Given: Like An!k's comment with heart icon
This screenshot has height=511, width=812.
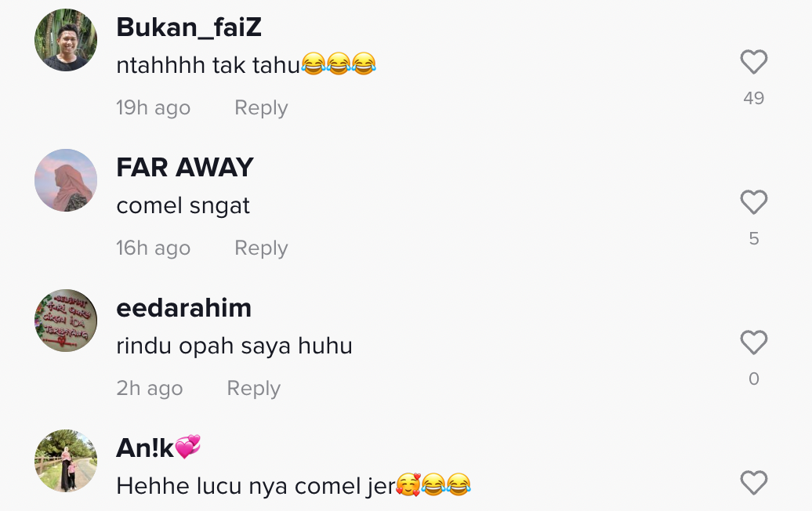Looking at the screenshot, I should (x=753, y=483).
